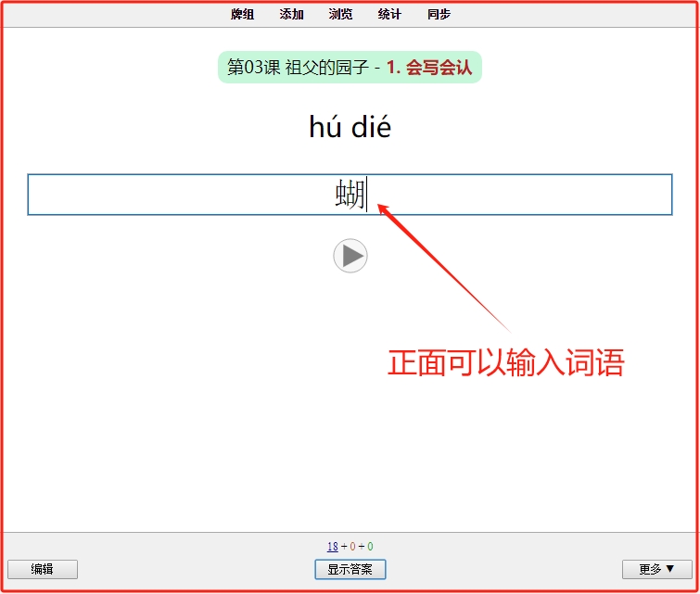Click the 编辑 edit button

click(x=43, y=569)
